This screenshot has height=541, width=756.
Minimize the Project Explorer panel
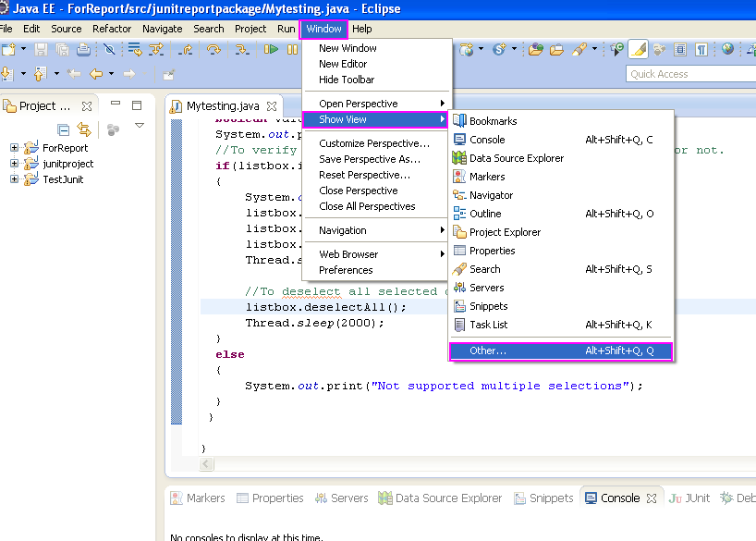click(116, 103)
